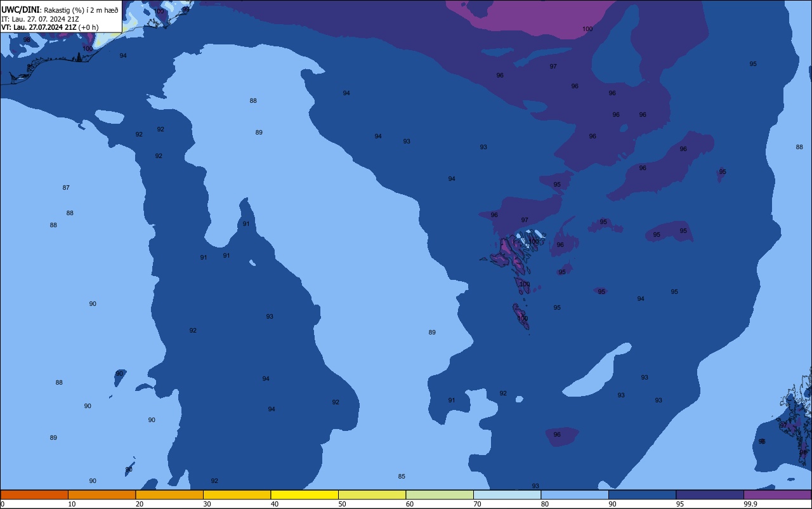Click the '80' legend scale label
The height and width of the screenshot is (509, 812).
tap(545, 504)
